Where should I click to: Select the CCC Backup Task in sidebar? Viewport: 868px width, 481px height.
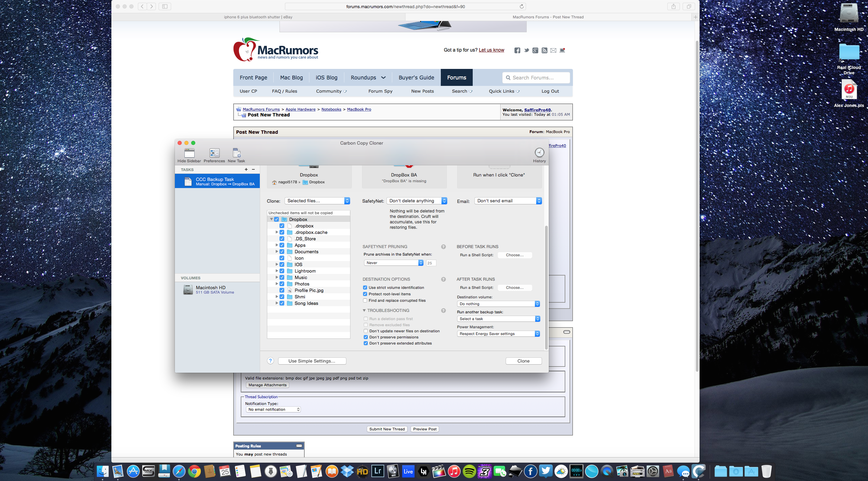217,181
